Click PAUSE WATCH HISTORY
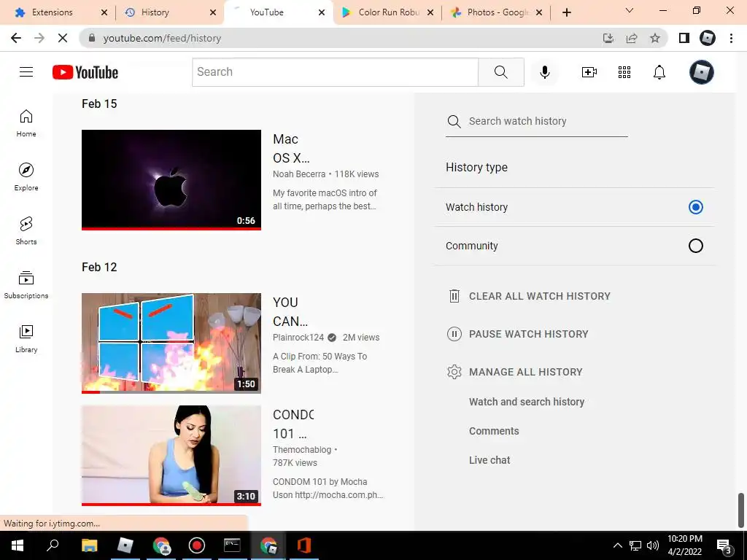This screenshot has width=747, height=560. pos(529,334)
